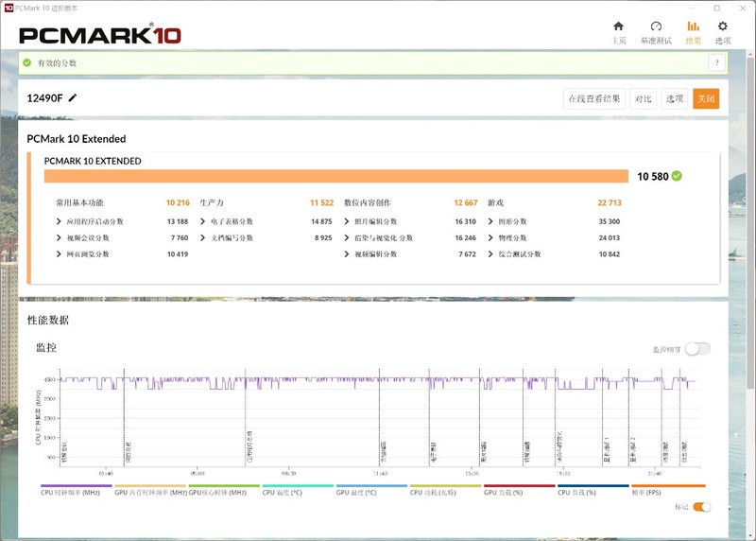Click the 图形分数 value 35 300
The image size is (756, 541).
point(610,221)
